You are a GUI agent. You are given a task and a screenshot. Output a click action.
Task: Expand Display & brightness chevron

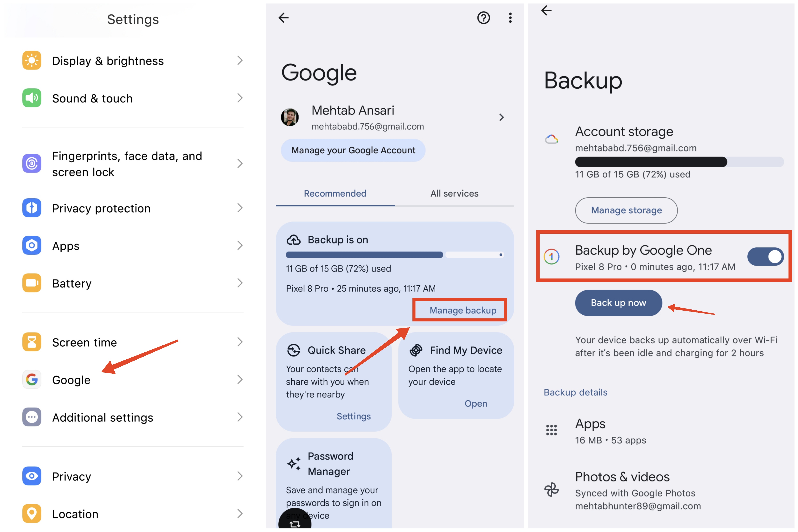point(240,60)
